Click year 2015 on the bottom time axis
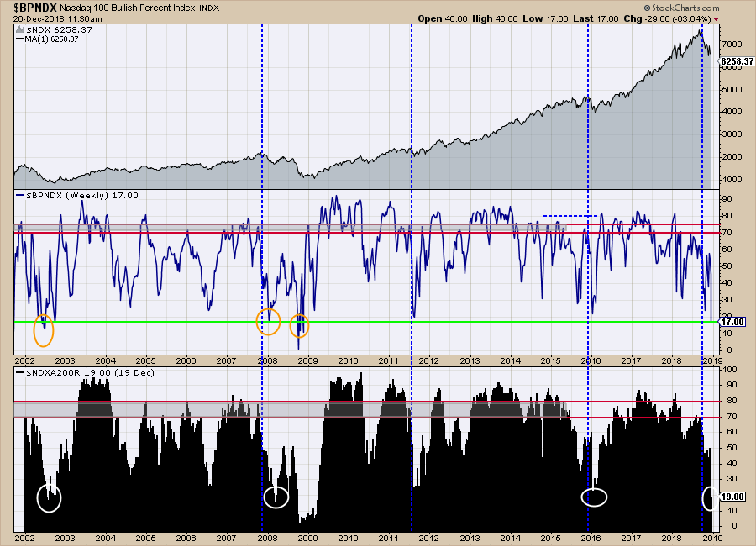This screenshot has height=547, width=756. tap(550, 538)
